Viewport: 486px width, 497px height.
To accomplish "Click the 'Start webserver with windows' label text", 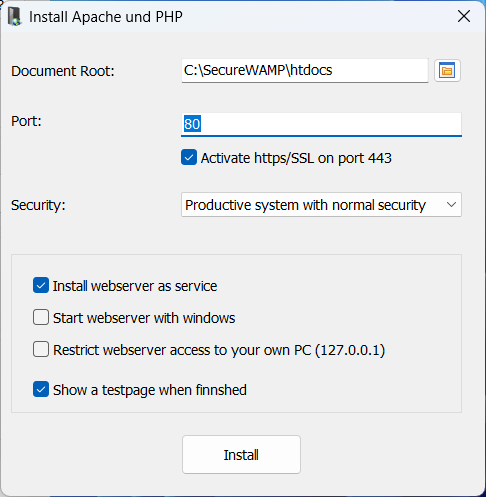I will pos(144,318).
